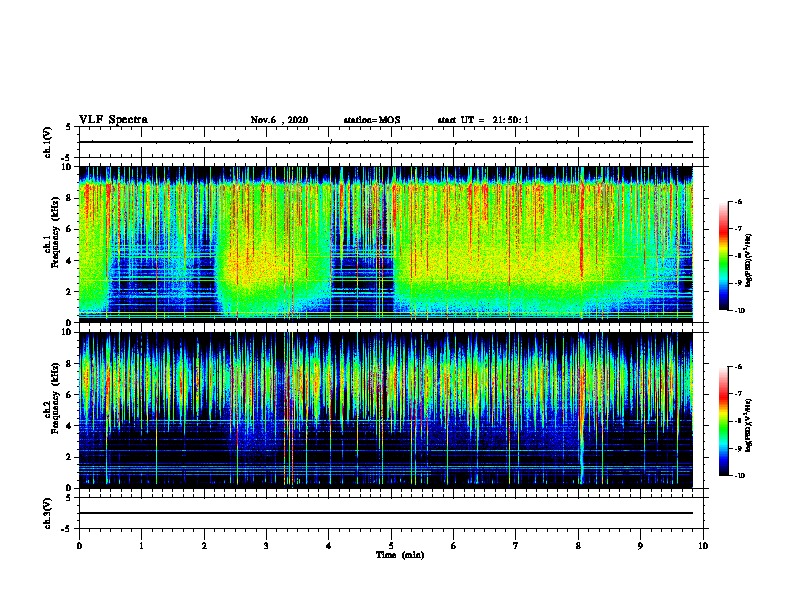Click the time axis tick label '0'
The image size is (792, 612).
(x=79, y=546)
